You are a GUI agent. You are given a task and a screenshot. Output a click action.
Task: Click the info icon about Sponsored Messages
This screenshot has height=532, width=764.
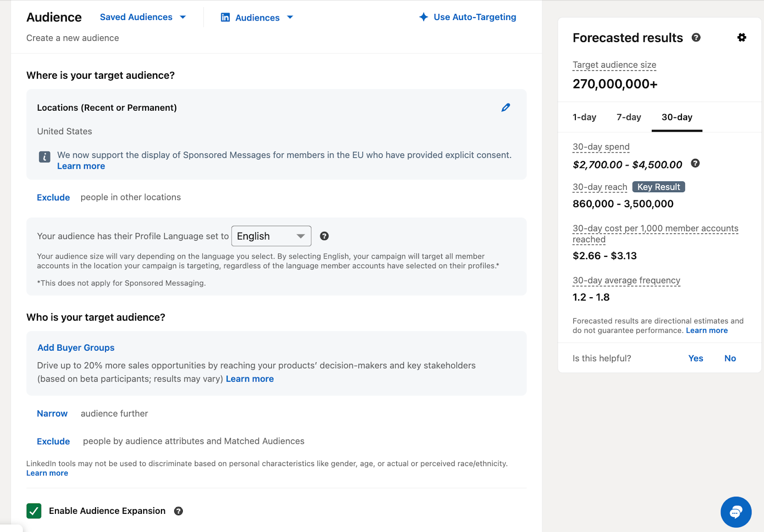44,156
